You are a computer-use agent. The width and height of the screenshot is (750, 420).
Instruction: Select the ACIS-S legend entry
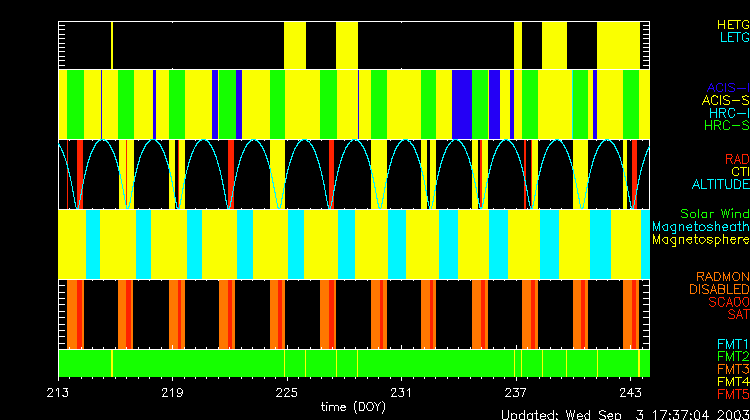pyautogui.click(x=726, y=100)
